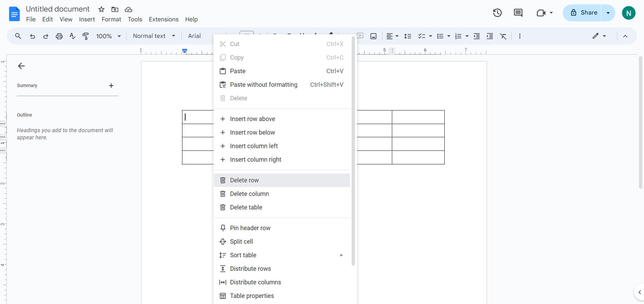Insert image from toolbar
Viewport: 644px width, 304px height.
coord(373,36)
